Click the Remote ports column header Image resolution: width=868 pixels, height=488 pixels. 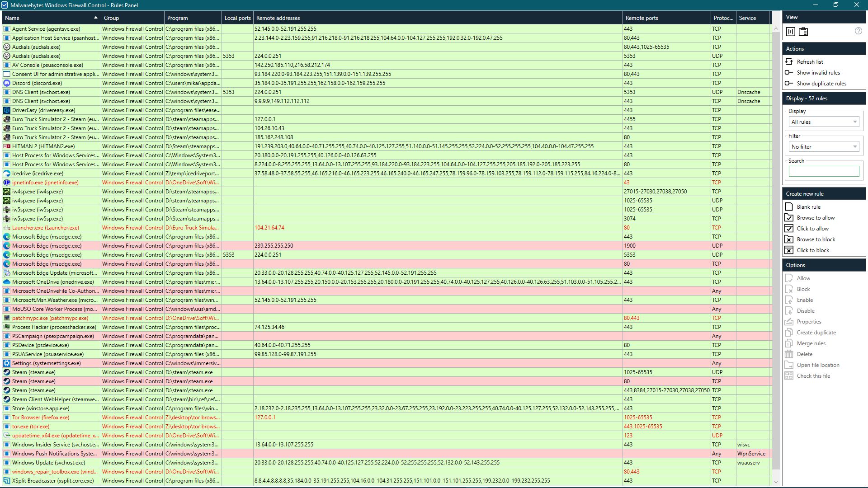pyautogui.click(x=665, y=18)
